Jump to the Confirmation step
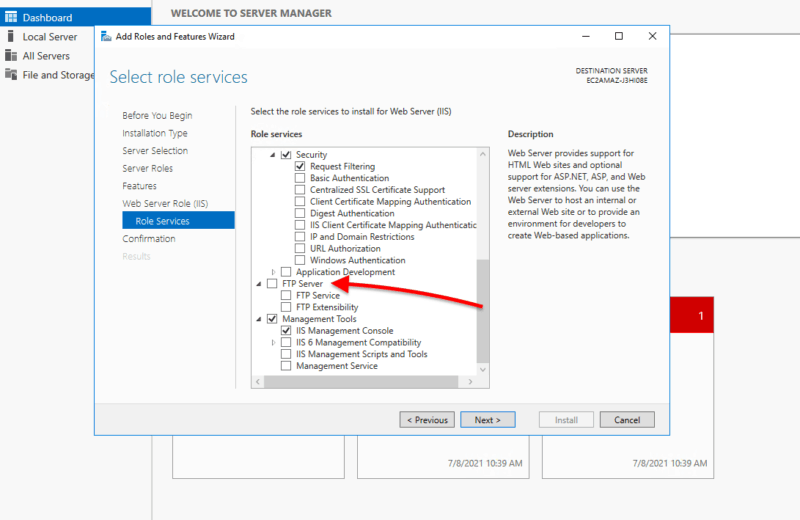 point(148,239)
